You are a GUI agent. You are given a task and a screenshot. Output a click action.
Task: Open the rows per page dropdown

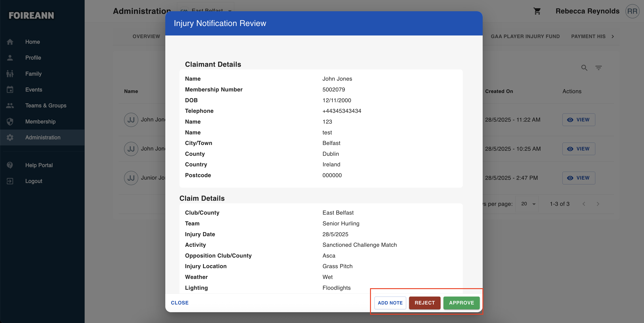527,204
